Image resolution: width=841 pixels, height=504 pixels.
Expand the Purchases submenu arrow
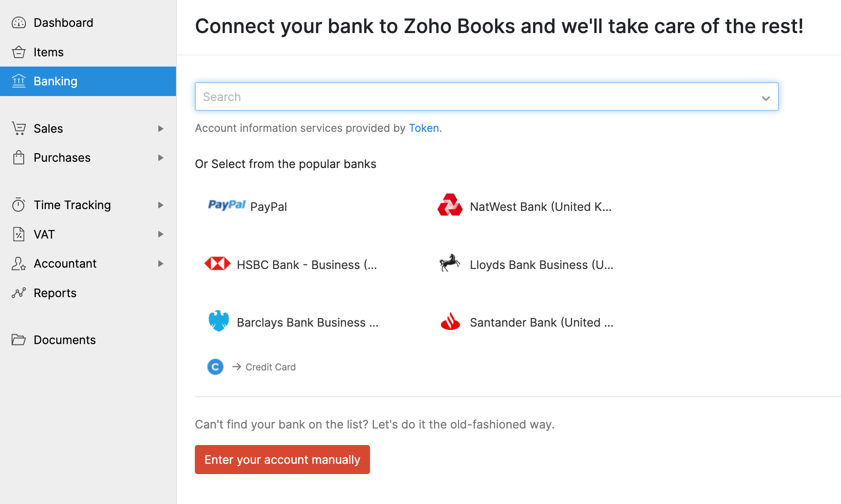pos(160,158)
